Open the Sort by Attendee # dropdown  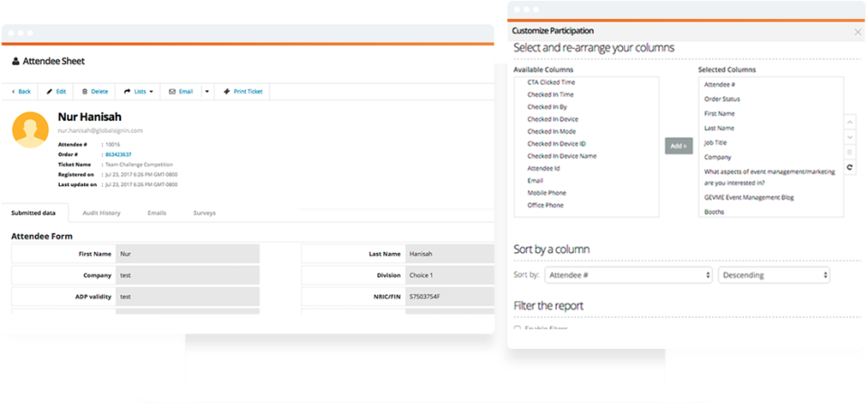[628, 275]
